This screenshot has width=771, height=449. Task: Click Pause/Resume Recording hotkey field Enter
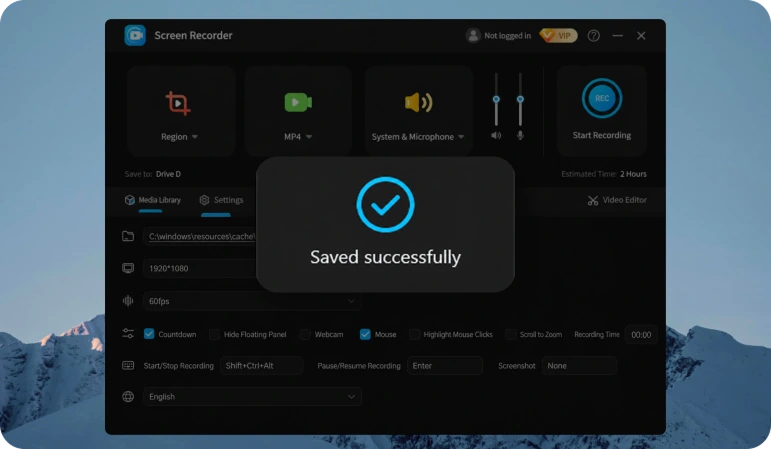(x=445, y=366)
